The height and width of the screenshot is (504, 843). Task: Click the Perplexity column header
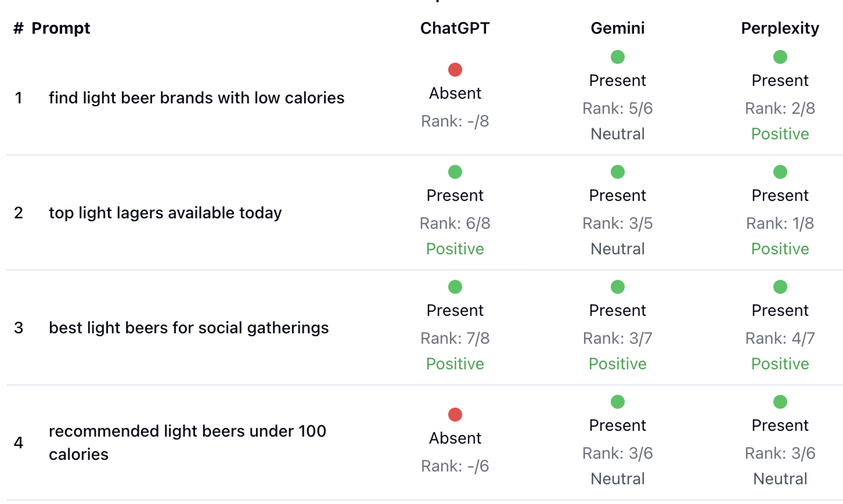click(x=780, y=28)
